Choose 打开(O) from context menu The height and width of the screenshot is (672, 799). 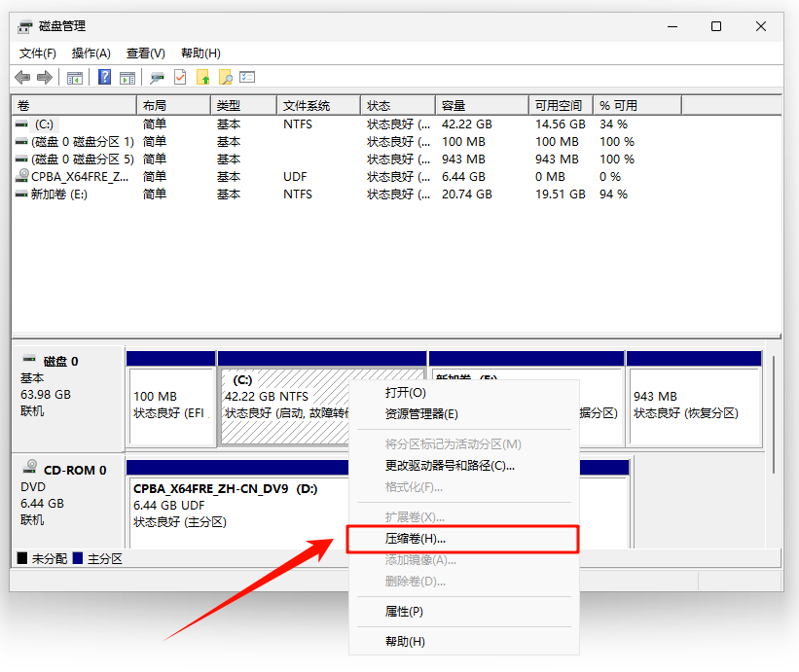(x=463, y=393)
